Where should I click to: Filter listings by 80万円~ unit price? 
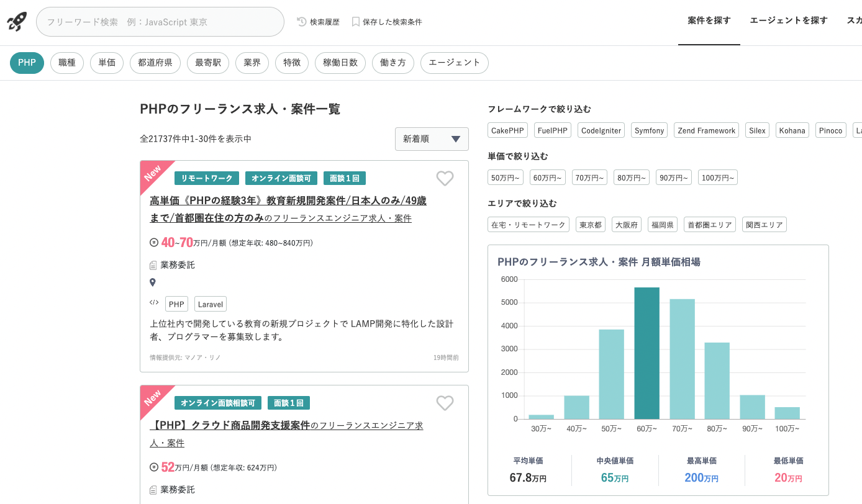pos(632,178)
